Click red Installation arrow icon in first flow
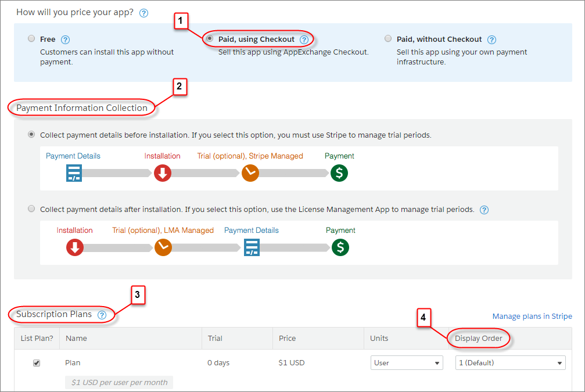The width and height of the screenshot is (585, 392). 163,173
